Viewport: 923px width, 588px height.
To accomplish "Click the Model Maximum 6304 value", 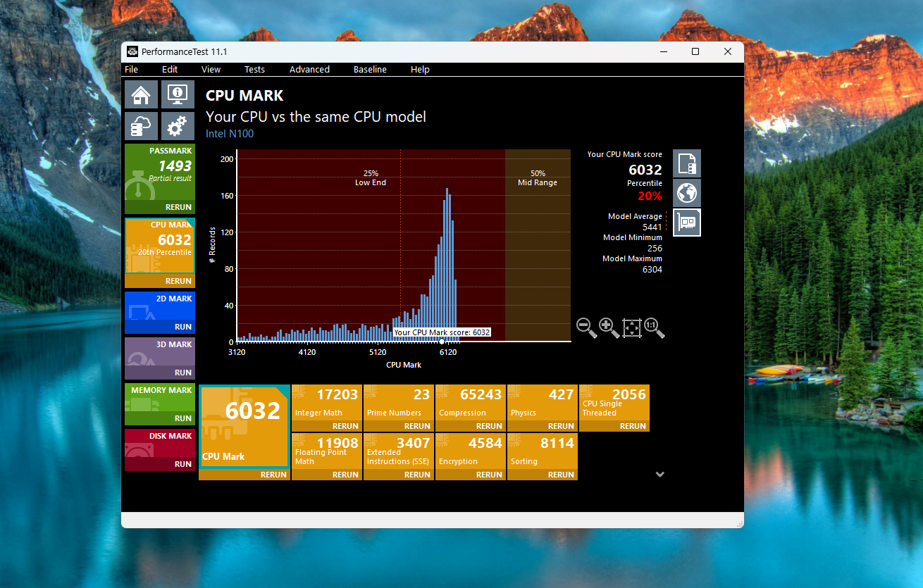I will click(x=652, y=269).
